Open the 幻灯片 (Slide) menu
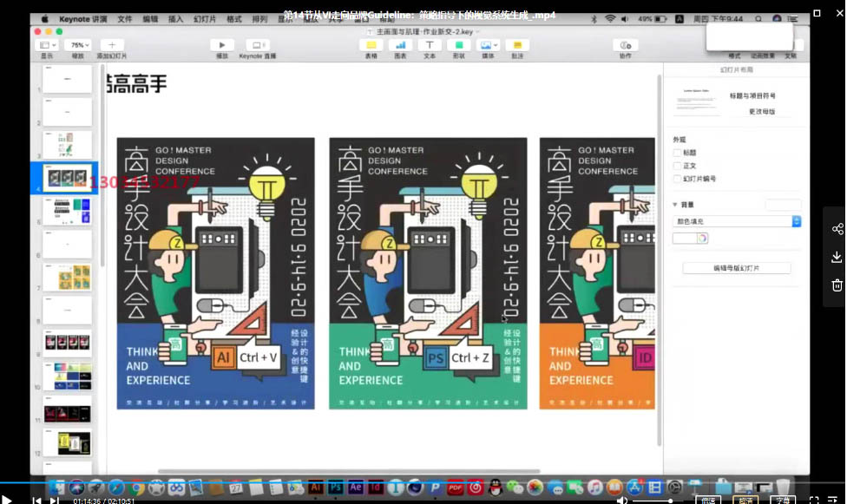847x504 pixels. (205, 19)
